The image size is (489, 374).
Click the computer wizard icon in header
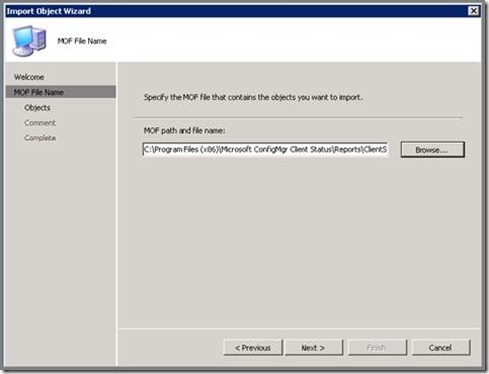(29, 40)
